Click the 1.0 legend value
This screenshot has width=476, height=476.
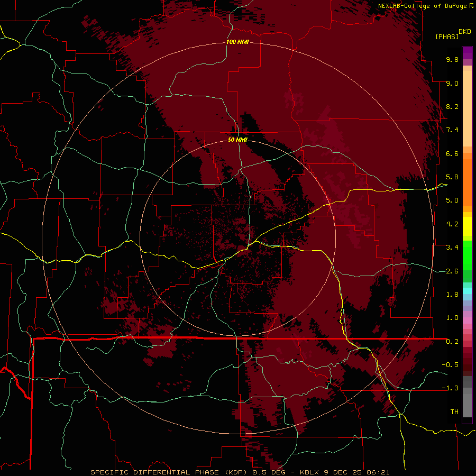[452, 318]
